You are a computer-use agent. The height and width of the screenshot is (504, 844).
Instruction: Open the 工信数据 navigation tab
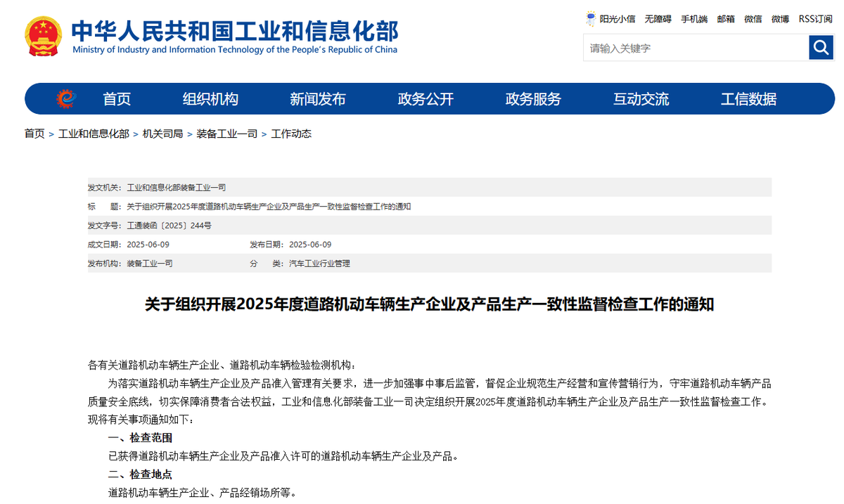748,99
